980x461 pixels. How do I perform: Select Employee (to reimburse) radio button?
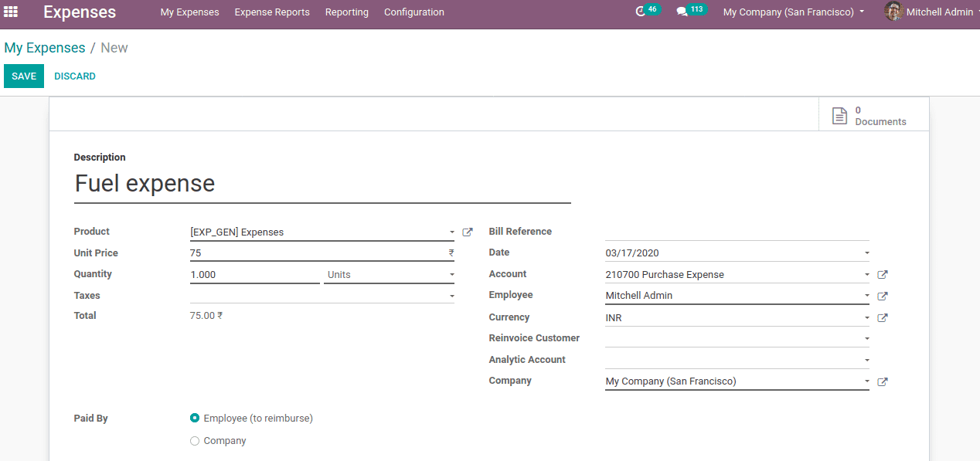coord(195,418)
